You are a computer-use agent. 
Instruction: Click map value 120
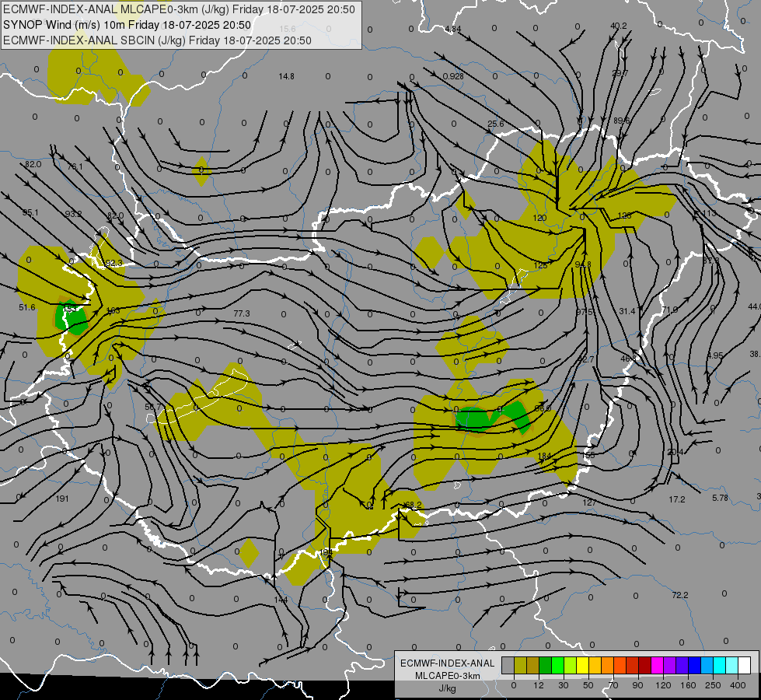539,218
